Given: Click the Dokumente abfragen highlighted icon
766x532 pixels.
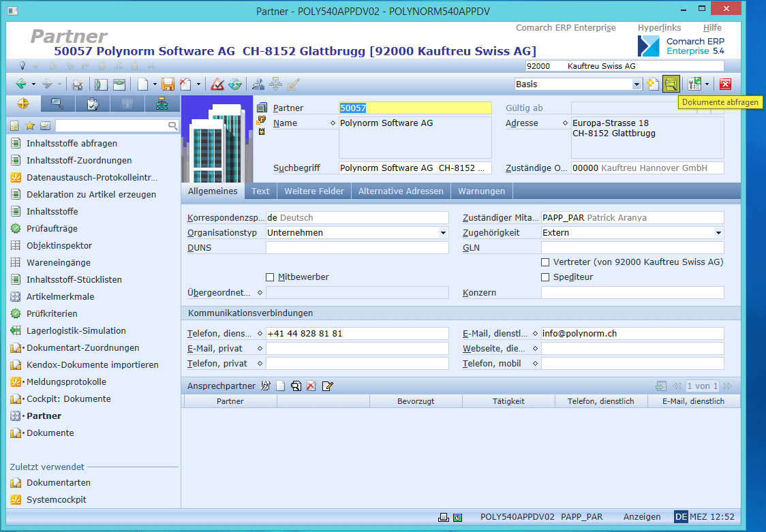Looking at the screenshot, I should coord(671,84).
